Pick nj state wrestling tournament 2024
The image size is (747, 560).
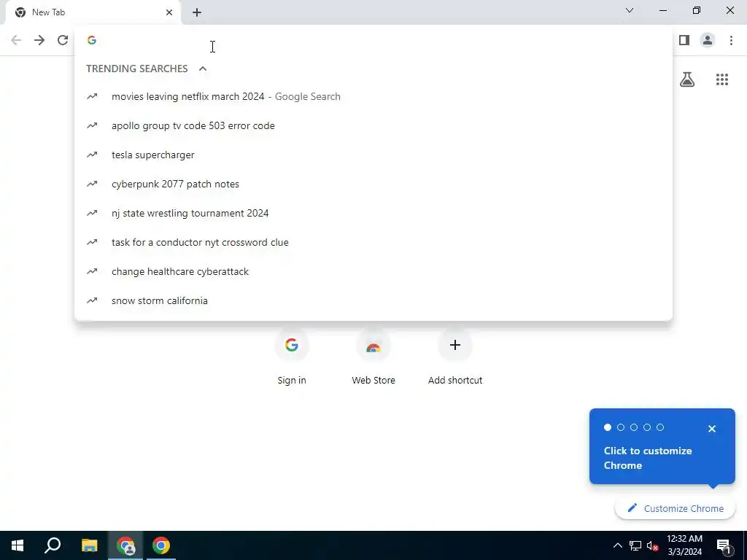point(373,213)
